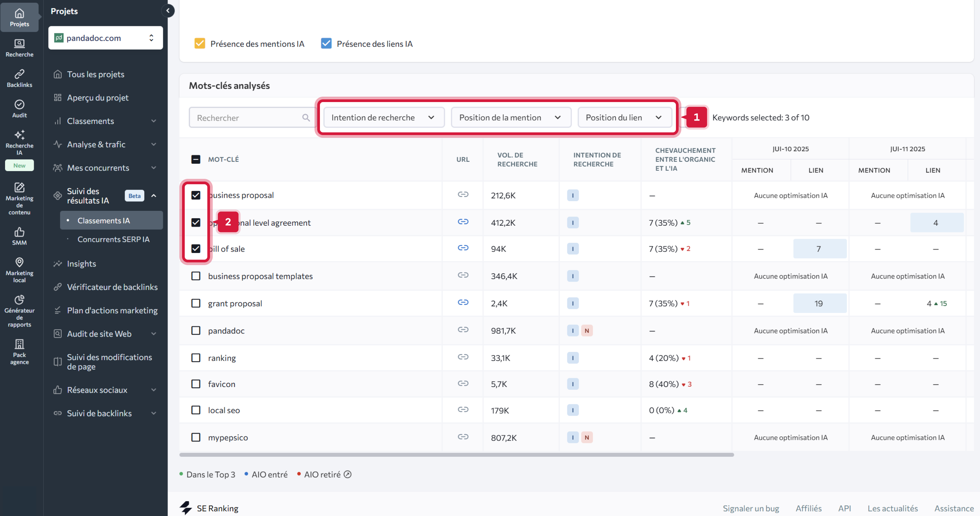Collapse the sidebar with arrow button

[x=168, y=11]
